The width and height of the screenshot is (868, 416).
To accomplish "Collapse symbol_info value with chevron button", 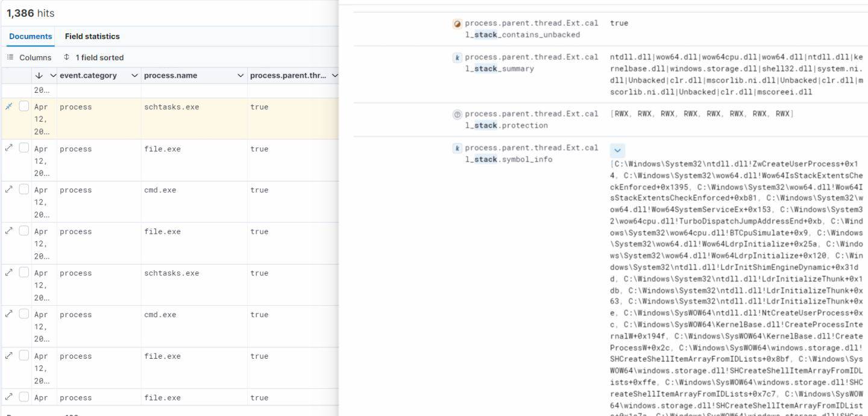I will pyautogui.click(x=617, y=150).
